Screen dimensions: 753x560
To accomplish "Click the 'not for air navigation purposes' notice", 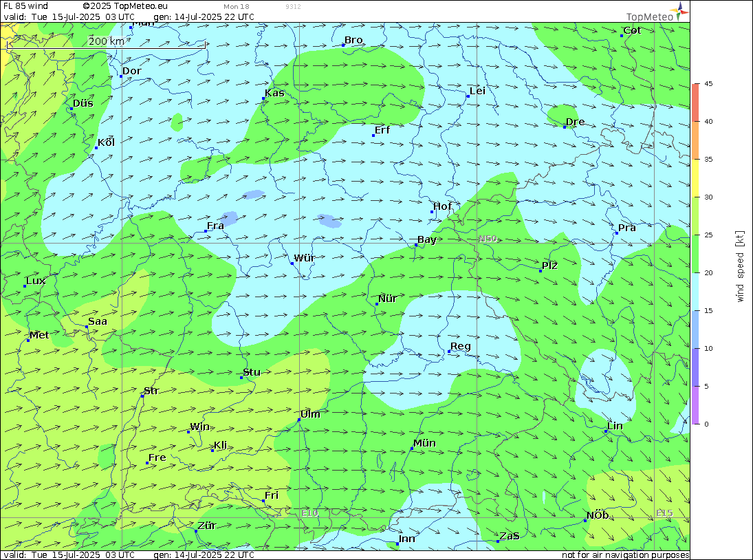I will (626, 554).
